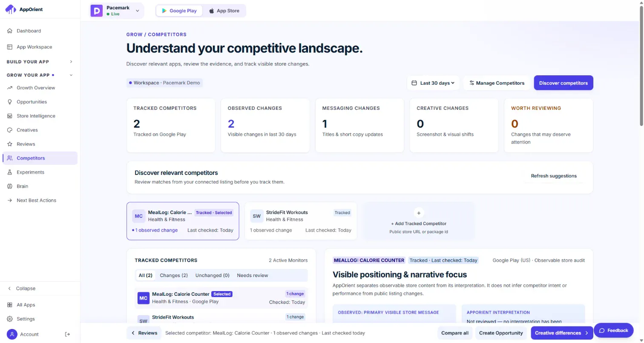Screen dimensions: 644x343
Task: Click the Brain icon in sidebar
Action: click(10, 186)
